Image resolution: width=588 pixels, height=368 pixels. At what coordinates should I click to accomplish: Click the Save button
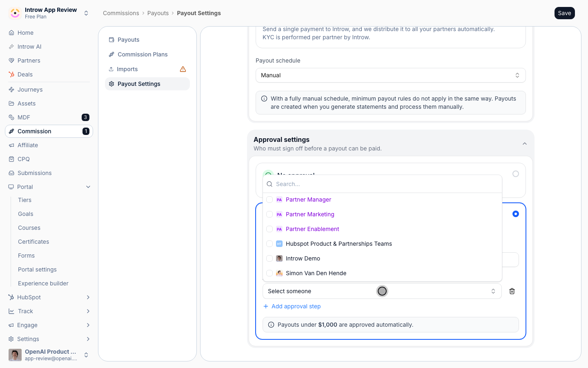coord(565,13)
